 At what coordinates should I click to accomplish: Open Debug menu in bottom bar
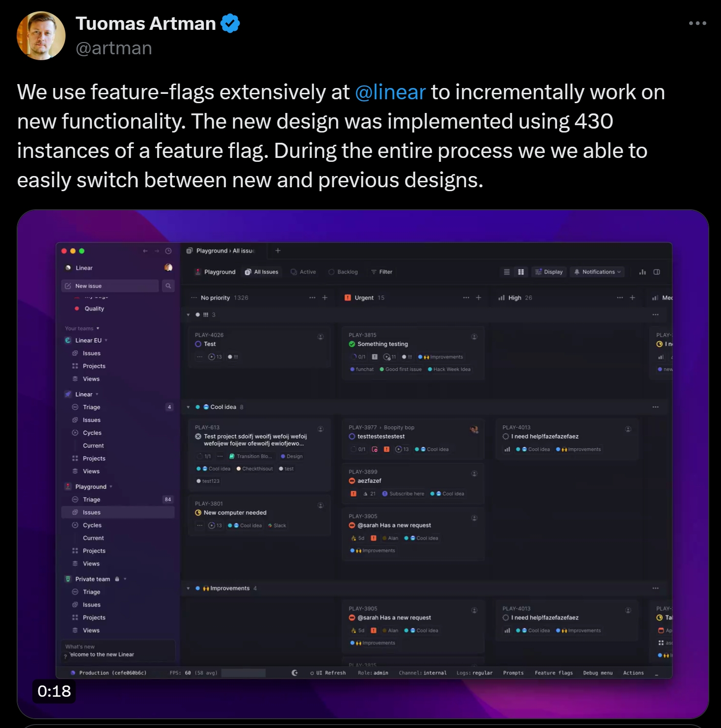(598, 673)
